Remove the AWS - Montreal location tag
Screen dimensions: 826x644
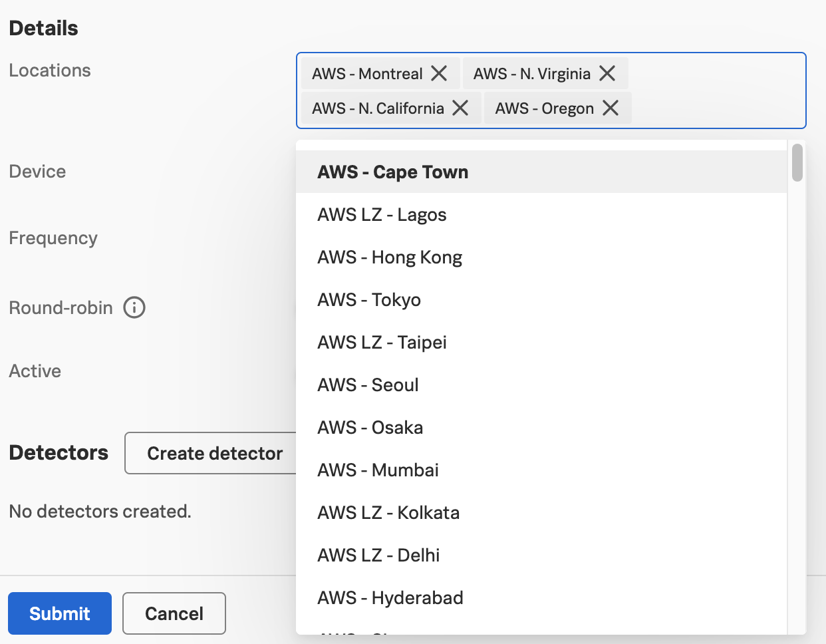[x=439, y=73]
